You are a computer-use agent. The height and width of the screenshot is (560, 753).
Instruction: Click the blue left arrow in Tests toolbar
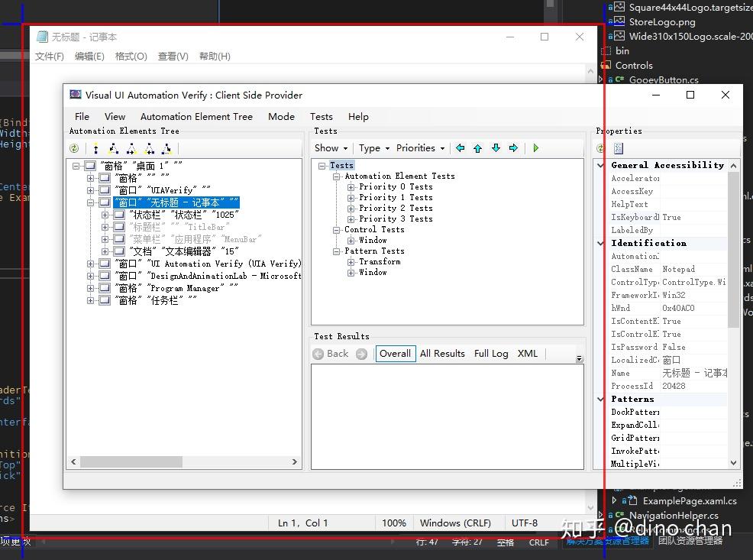click(x=460, y=148)
